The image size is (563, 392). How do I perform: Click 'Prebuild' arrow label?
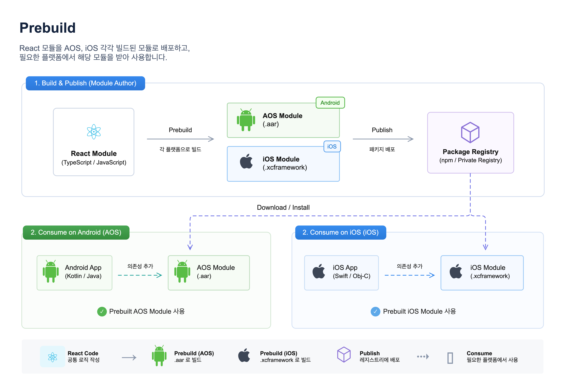click(180, 130)
